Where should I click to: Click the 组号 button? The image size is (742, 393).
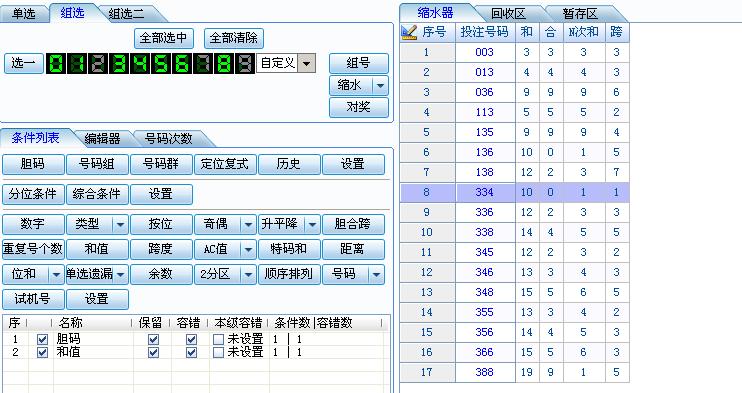359,63
